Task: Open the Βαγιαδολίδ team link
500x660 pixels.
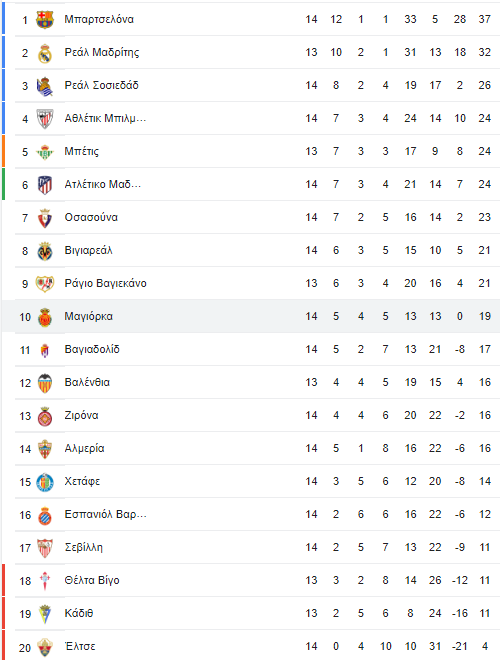Action: click(x=92, y=349)
